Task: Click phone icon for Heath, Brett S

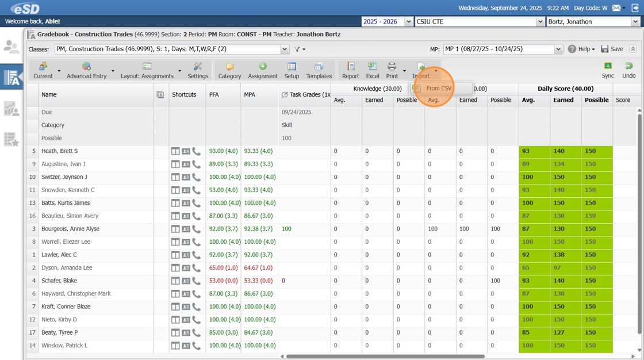Action: pos(197,151)
